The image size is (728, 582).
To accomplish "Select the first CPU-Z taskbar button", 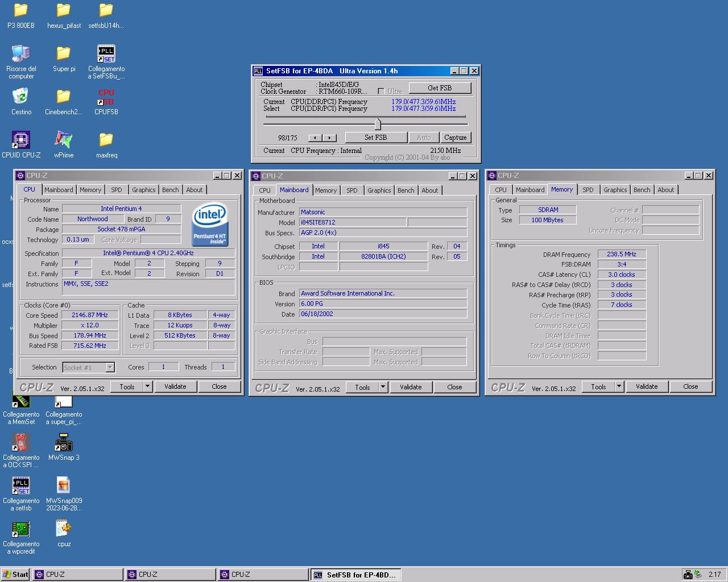I will tap(78, 575).
